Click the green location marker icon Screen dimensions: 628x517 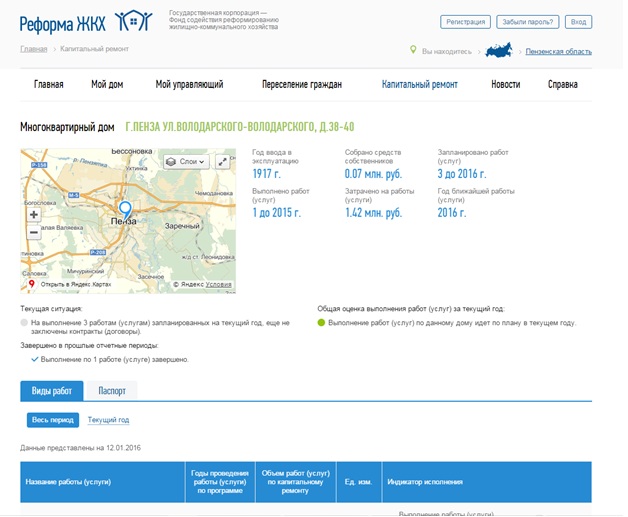pyautogui.click(x=413, y=49)
